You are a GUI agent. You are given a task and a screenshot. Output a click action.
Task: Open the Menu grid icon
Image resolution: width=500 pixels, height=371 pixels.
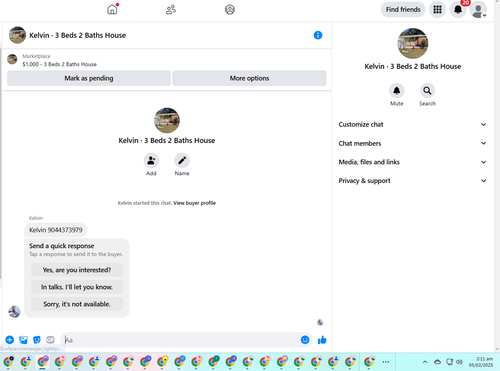click(x=437, y=9)
